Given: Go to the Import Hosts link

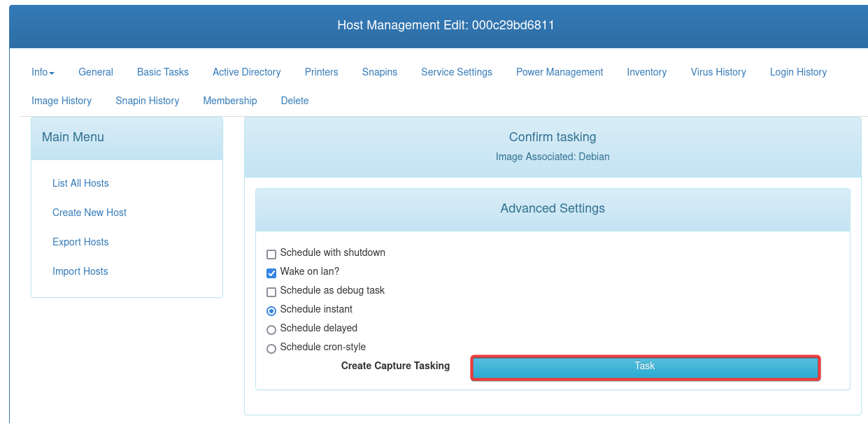Looking at the screenshot, I should point(80,271).
